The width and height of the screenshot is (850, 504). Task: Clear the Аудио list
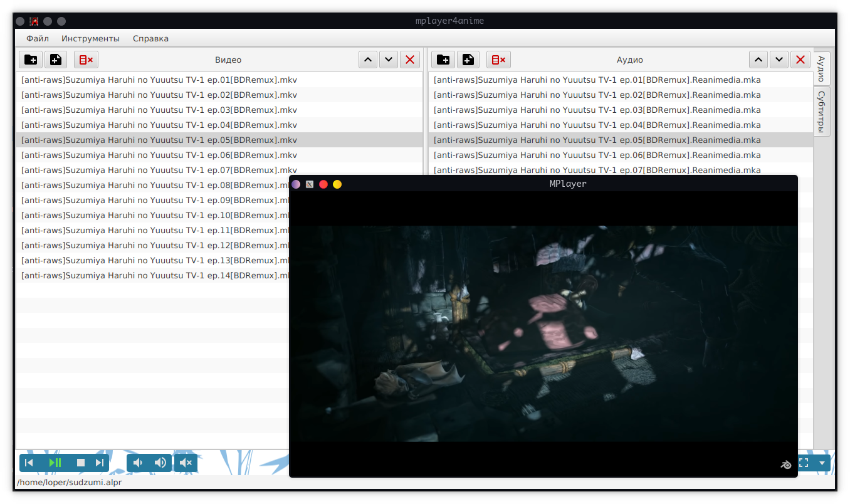[499, 60]
